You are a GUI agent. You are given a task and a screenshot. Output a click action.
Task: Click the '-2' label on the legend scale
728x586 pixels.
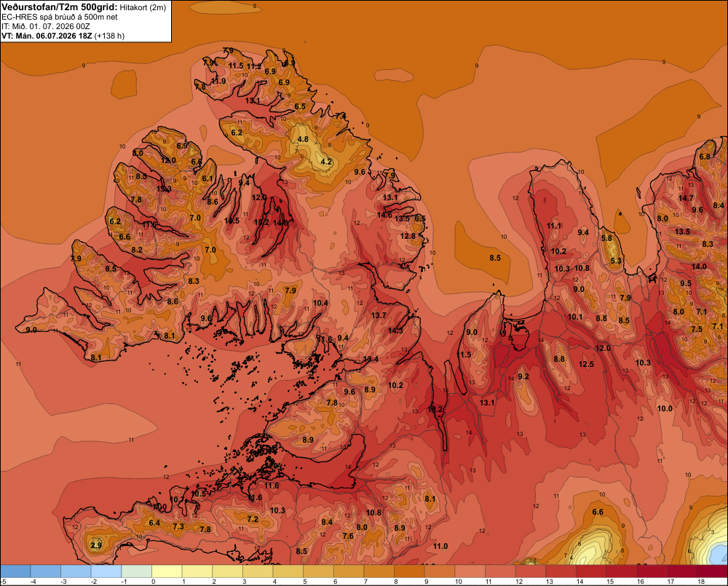coord(94,582)
